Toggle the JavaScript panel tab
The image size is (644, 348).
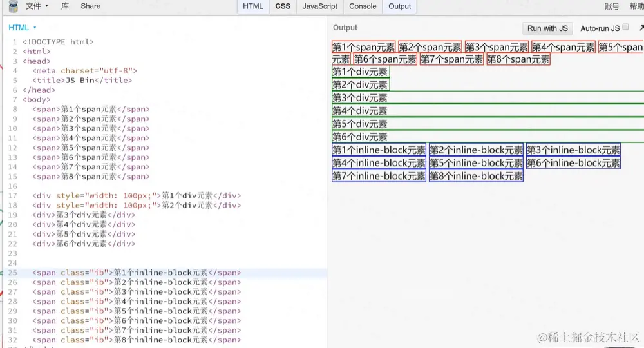pyautogui.click(x=319, y=6)
